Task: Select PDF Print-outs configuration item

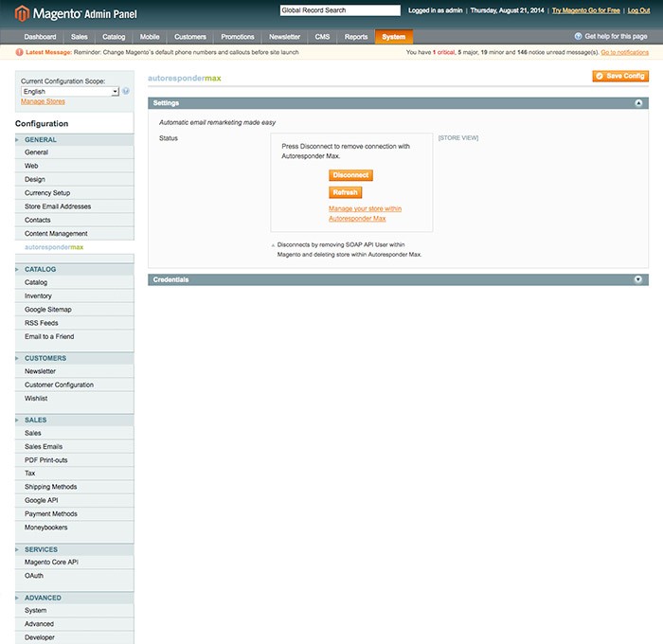Action: coord(75,460)
